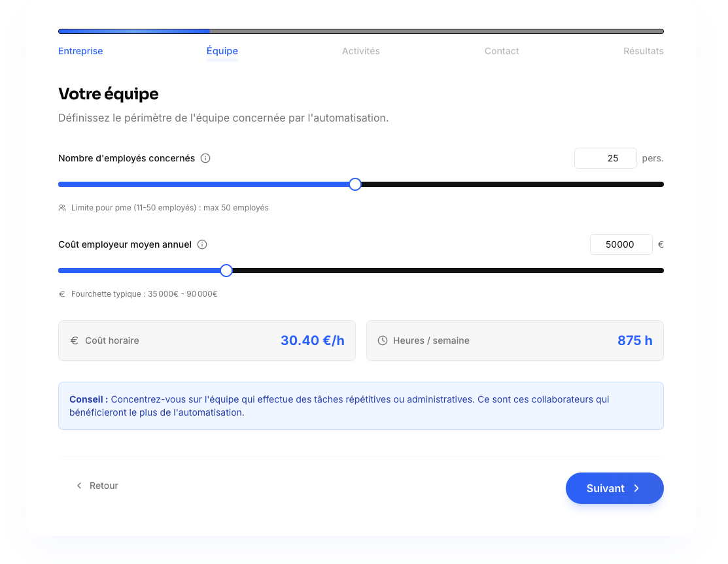Focus the employee number field showing 25
Screen dimensions: 728x564
point(606,158)
